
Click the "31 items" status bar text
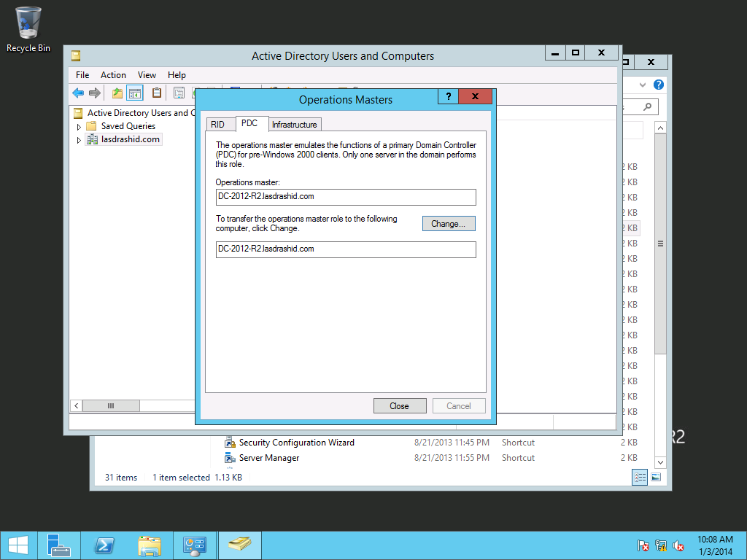point(121,478)
